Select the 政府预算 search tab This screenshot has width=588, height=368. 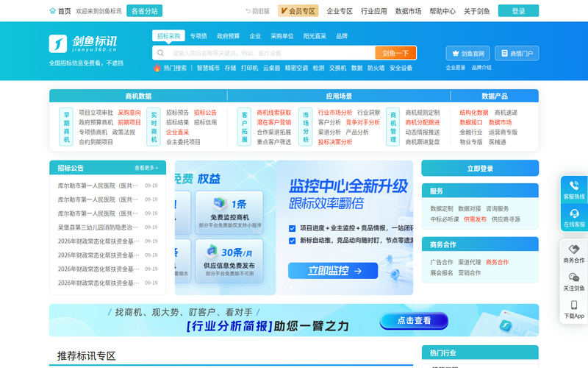point(228,36)
